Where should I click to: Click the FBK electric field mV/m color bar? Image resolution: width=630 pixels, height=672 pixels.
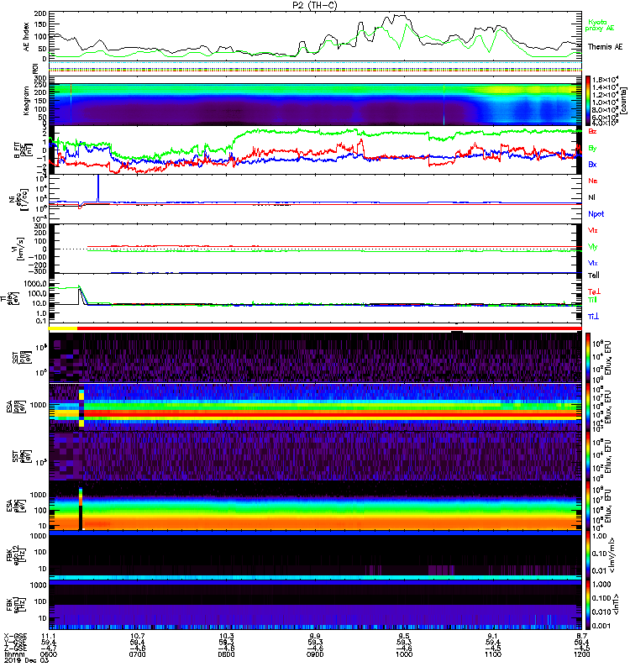click(x=588, y=555)
